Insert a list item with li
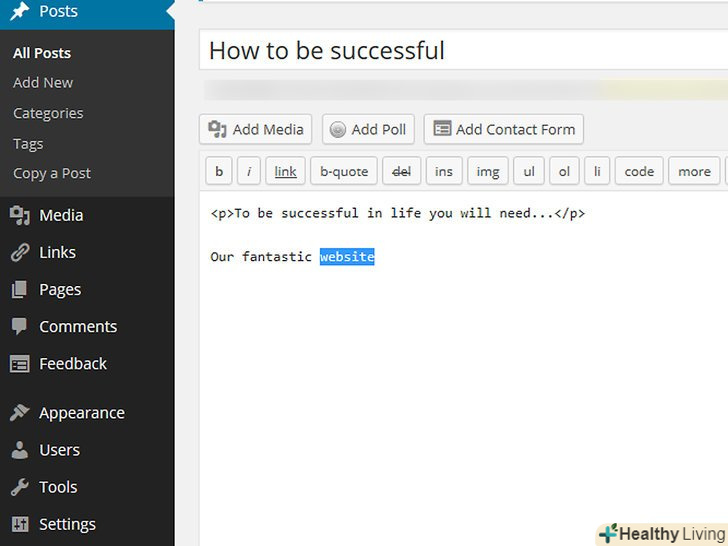This screenshot has width=728, height=546. click(597, 171)
